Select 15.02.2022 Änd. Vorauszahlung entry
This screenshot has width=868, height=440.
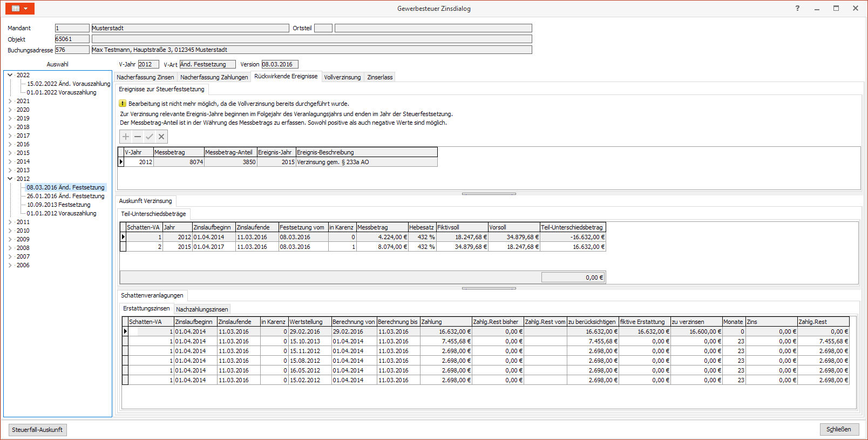(69, 84)
